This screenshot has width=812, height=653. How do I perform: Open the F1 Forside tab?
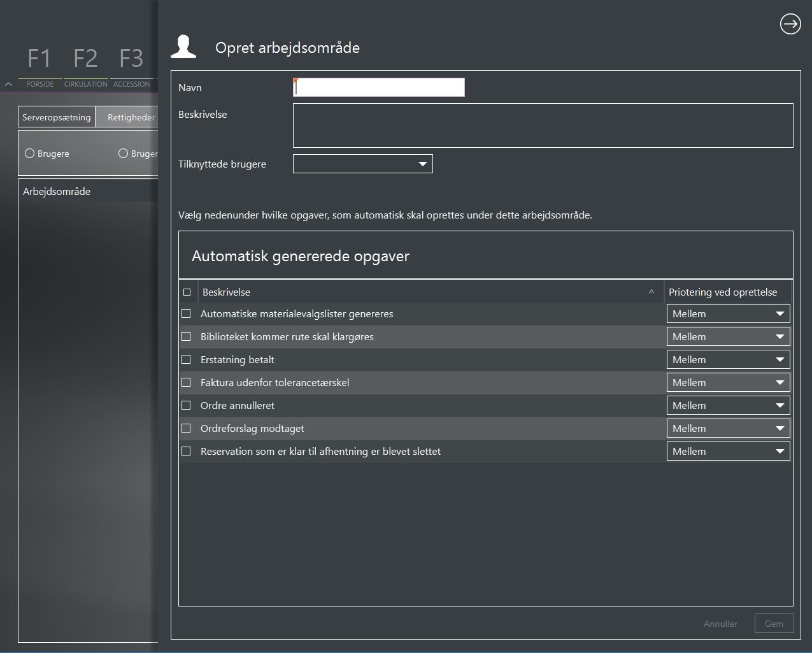39,67
